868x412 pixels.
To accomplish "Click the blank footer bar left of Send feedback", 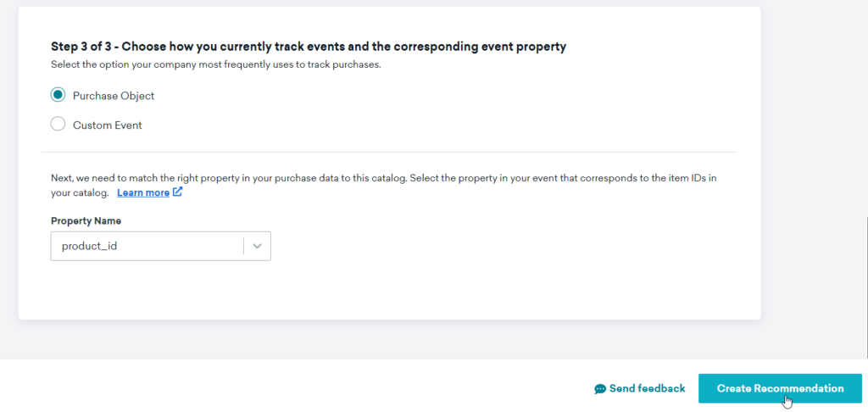I will tap(293, 388).
